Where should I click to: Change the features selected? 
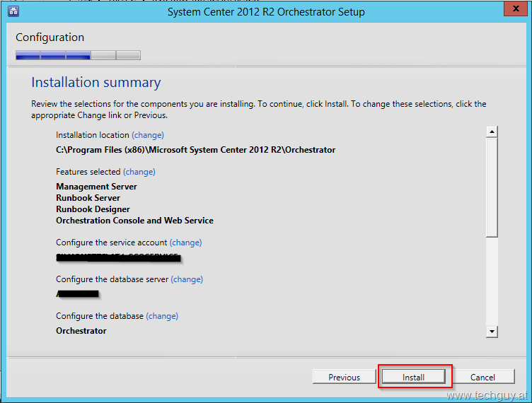[x=139, y=172]
